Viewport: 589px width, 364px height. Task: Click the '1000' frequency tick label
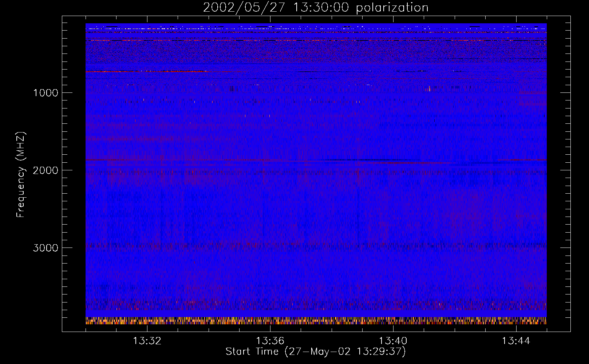[x=46, y=93]
